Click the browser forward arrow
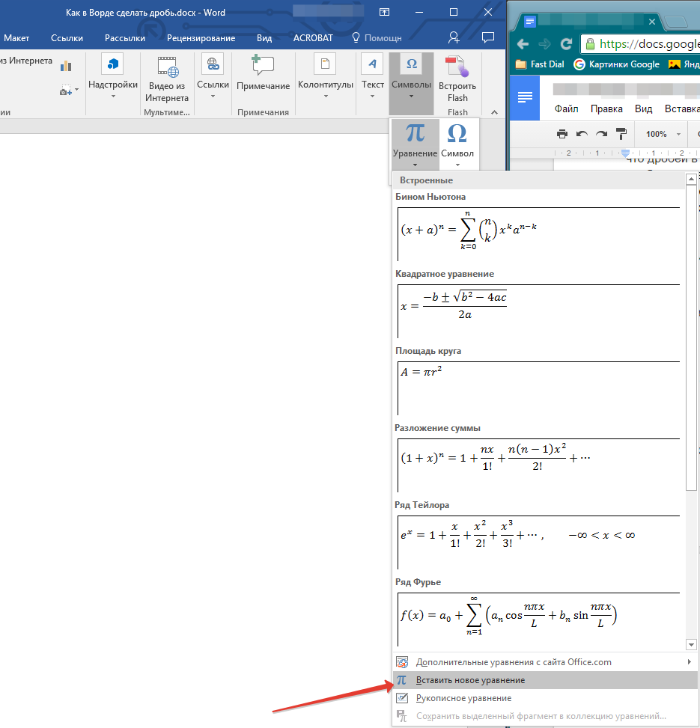Image resolution: width=700 pixels, height=728 pixels. coord(544,44)
